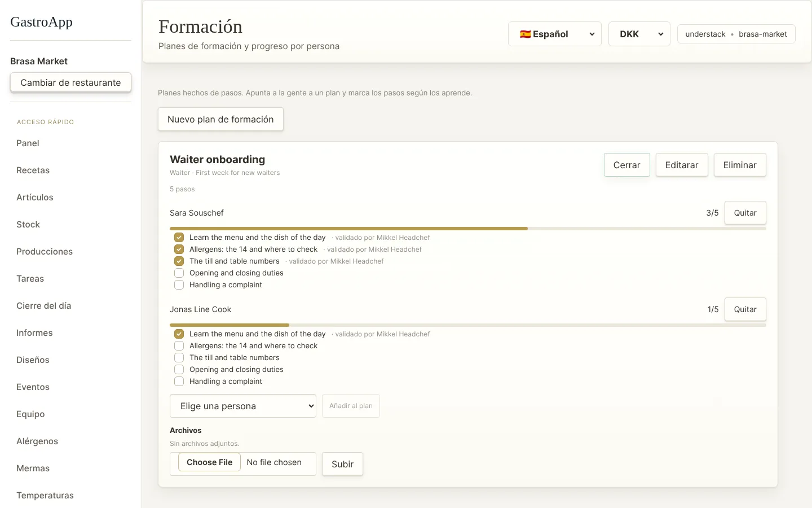Open the 'Elige una persona' dropdown
This screenshot has height=508, width=812.
coord(243,406)
